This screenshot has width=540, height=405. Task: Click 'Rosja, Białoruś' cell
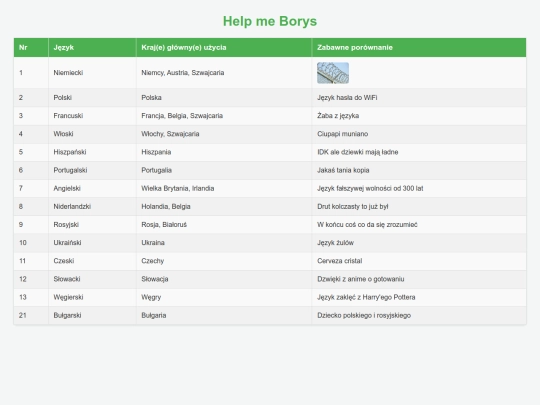224,225
